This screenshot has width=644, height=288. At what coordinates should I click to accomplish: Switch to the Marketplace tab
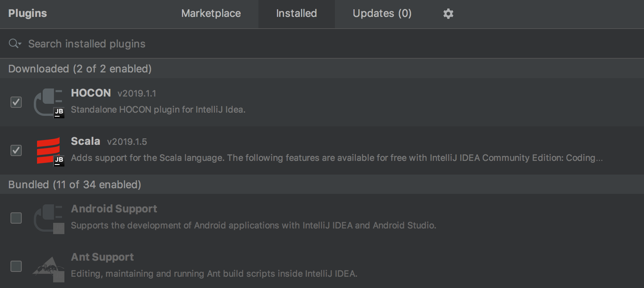pyautogui.click(x=211, y=14)
